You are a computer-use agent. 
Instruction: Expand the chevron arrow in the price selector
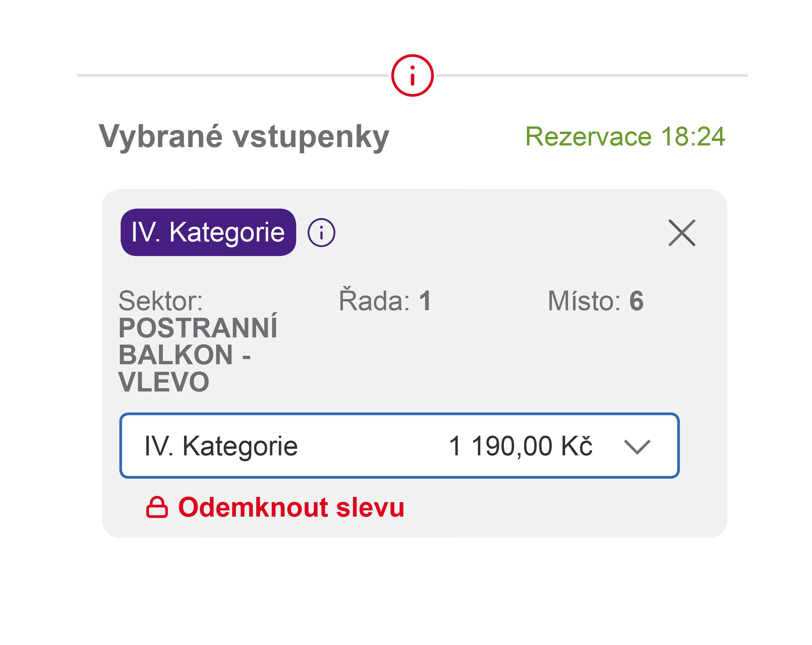(637, 446)
